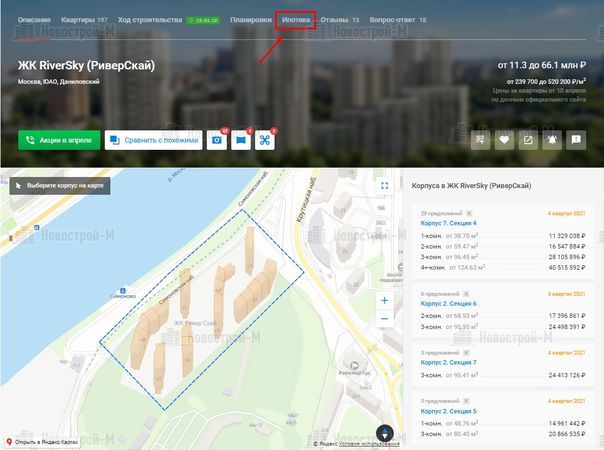
Task: Open the calculator icon in header
Action: coord(481,140)
